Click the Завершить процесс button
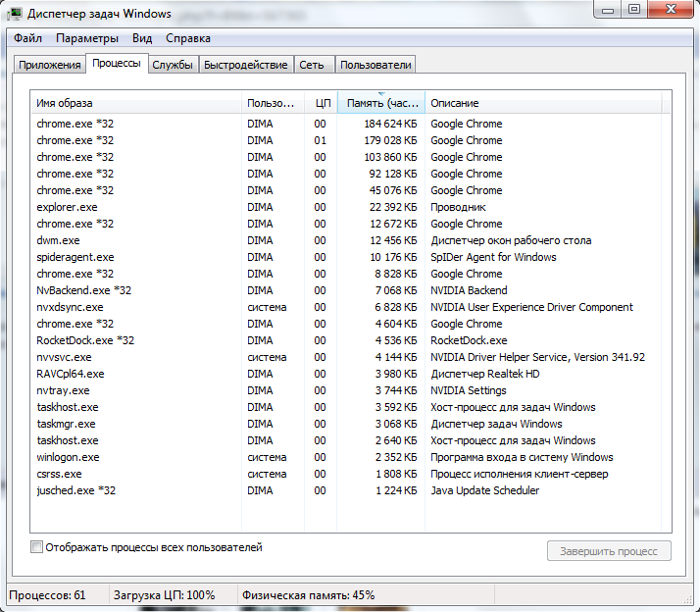700x612 pixels. (x=609, y=551)
